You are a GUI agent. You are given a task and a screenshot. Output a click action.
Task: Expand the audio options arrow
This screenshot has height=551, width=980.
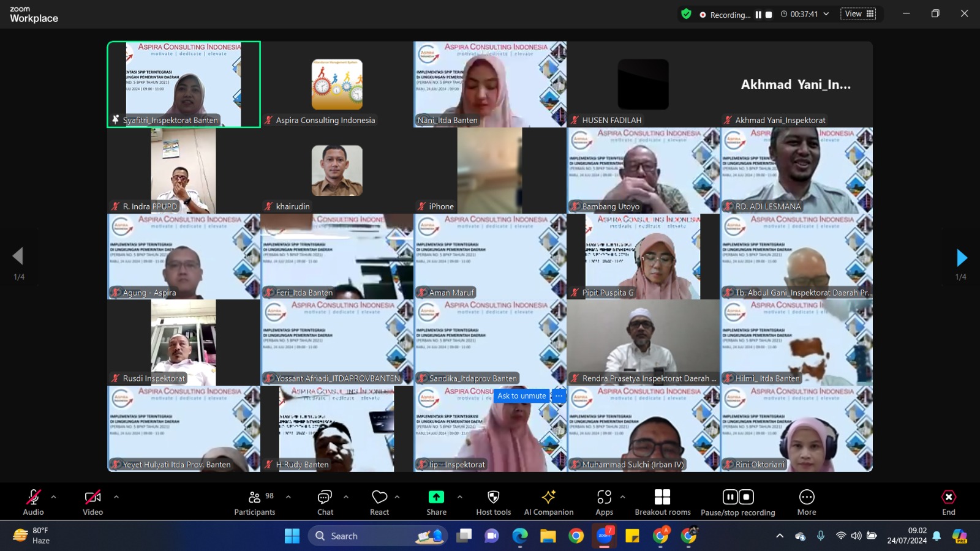tap(53, 497)
